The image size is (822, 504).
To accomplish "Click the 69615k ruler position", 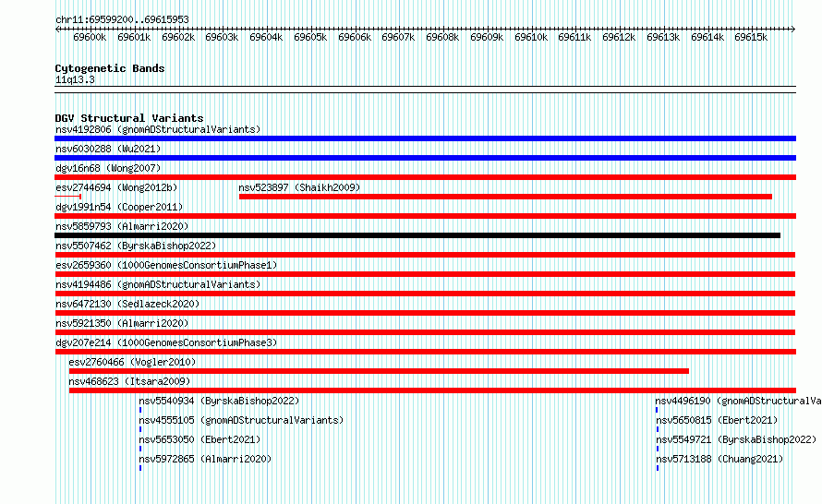I will tap(751, 37).
